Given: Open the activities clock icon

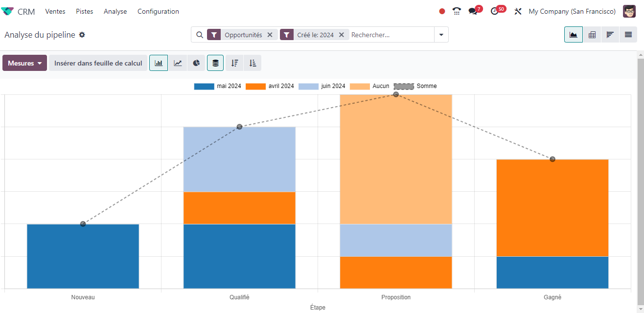Looking at the screenshot, I should point(495,11).
